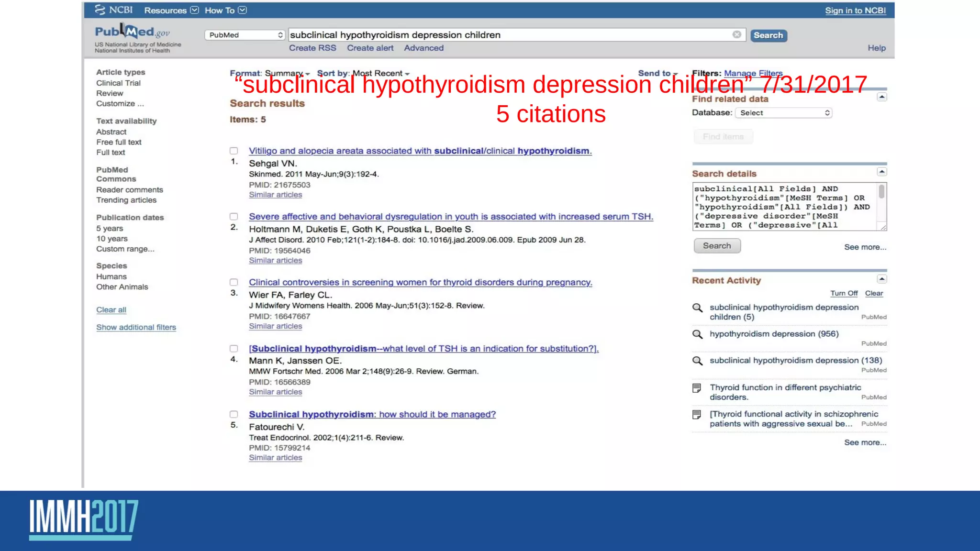
Task: Open Advanced search link
Action: pos(423,48)
